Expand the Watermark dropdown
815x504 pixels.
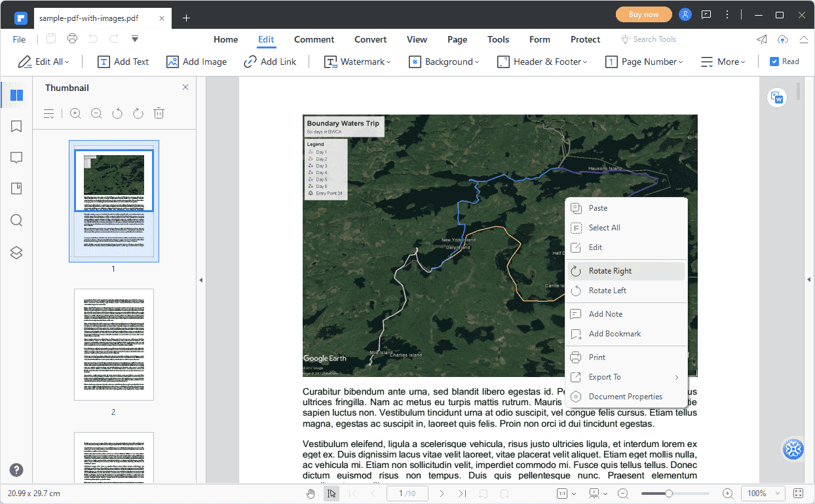pyautogui.click(x=358, y=62)
